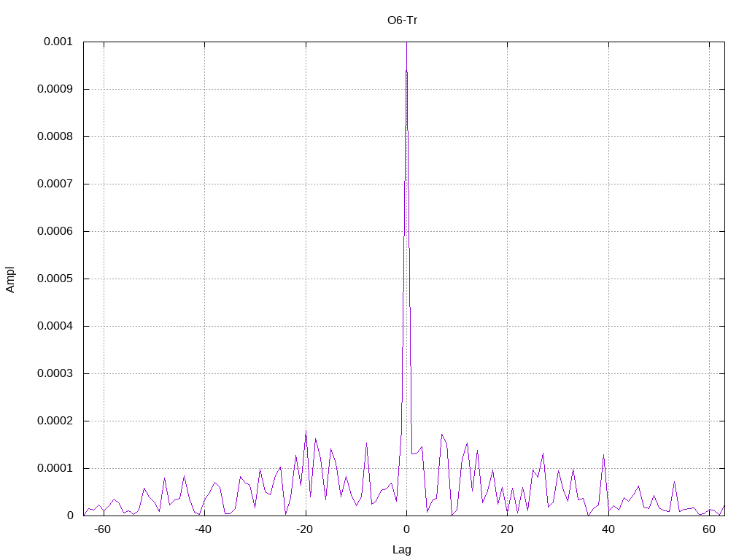Click the x-axis tick label 20
The width and height of the screenshot is (747, 560).
tap(507, 529)
